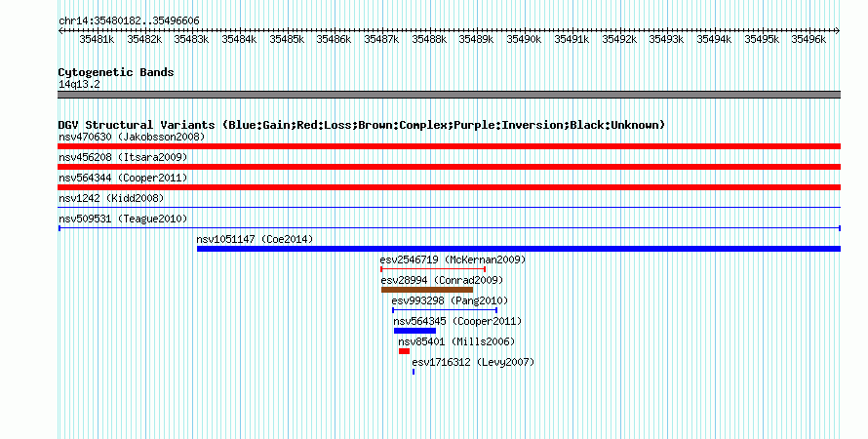Click the nsv470630 (Jakobsson2008) variant label

pos(132,137)
